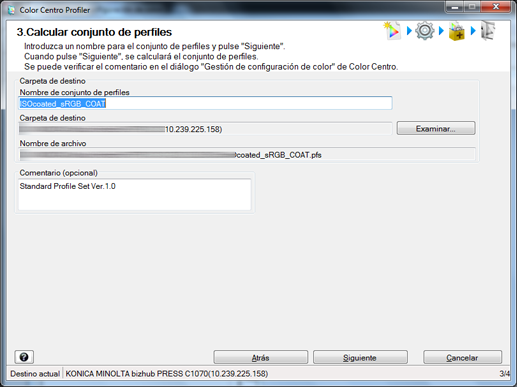This screenshot has width=517, height=387.
Task: Minimize the Color Centro Profiler window
Action: (456, 7)
